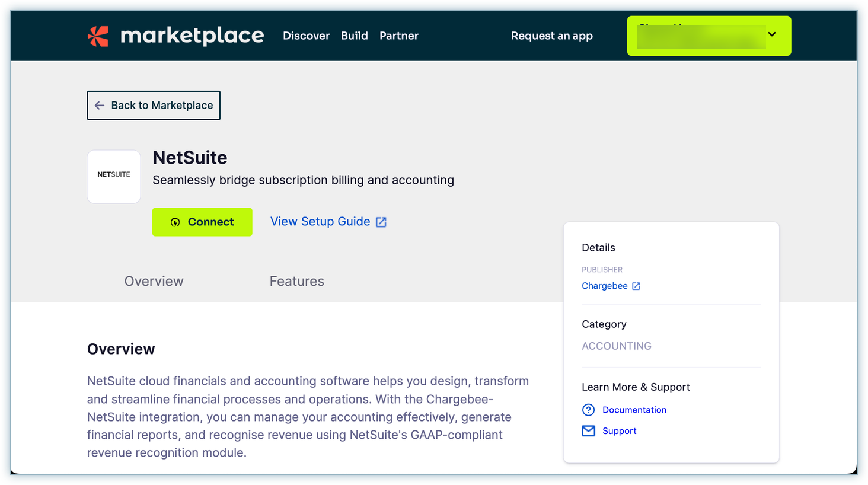Click the NetSuite app logo tile

click(x=114, y=176)
